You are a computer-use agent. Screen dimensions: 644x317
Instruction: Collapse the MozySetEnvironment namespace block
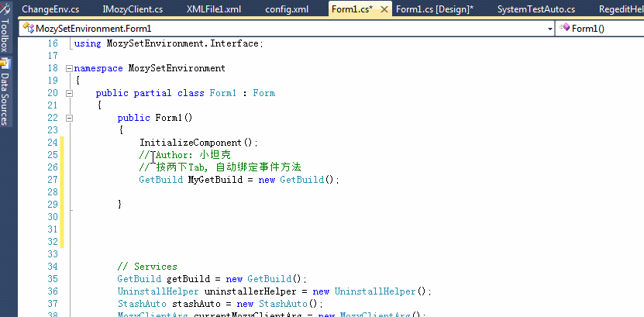point(69,68)
